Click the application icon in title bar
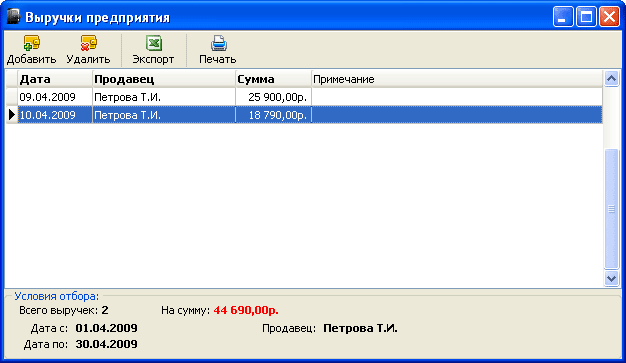626x363 pixels. coord(13,17)
